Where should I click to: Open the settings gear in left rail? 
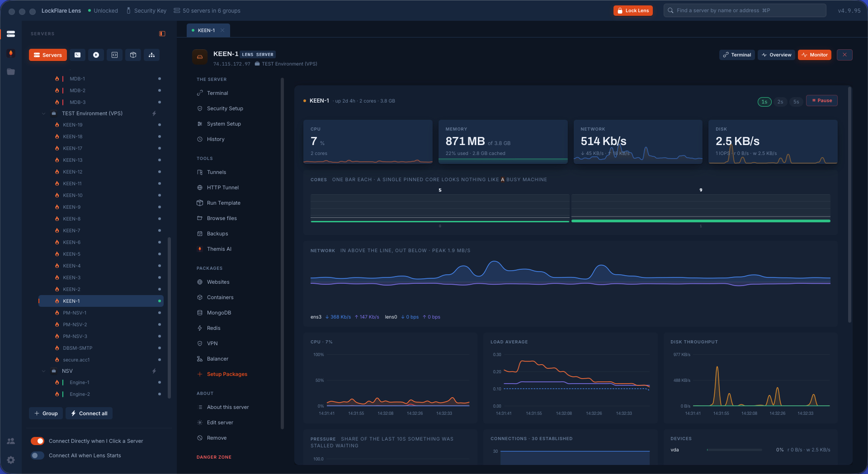coord(11,460)
